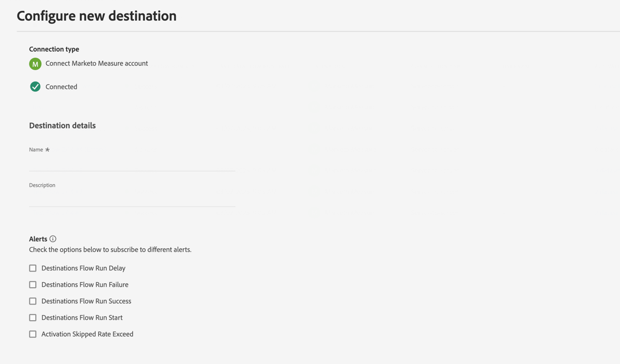Screen dimensions: 620x364
Task: Toggle Destinations Flow Run Success checkbox
Action: click(x=33, y=301)
